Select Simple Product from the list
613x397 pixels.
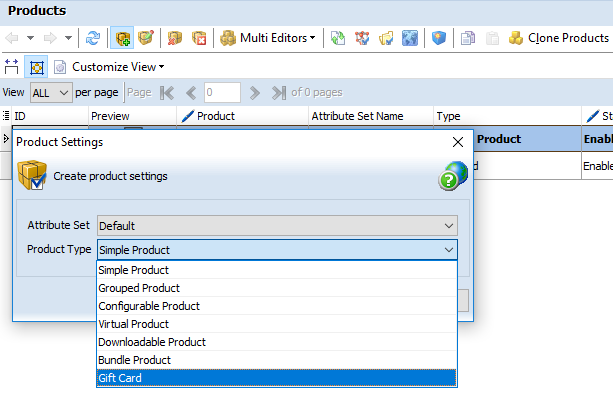point(277,270)
